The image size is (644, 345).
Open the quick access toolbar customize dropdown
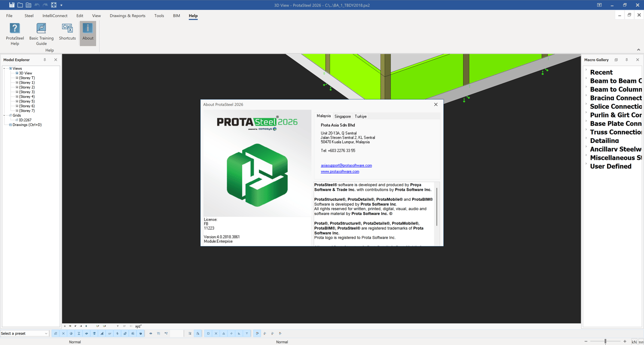[x=61, y=5]
